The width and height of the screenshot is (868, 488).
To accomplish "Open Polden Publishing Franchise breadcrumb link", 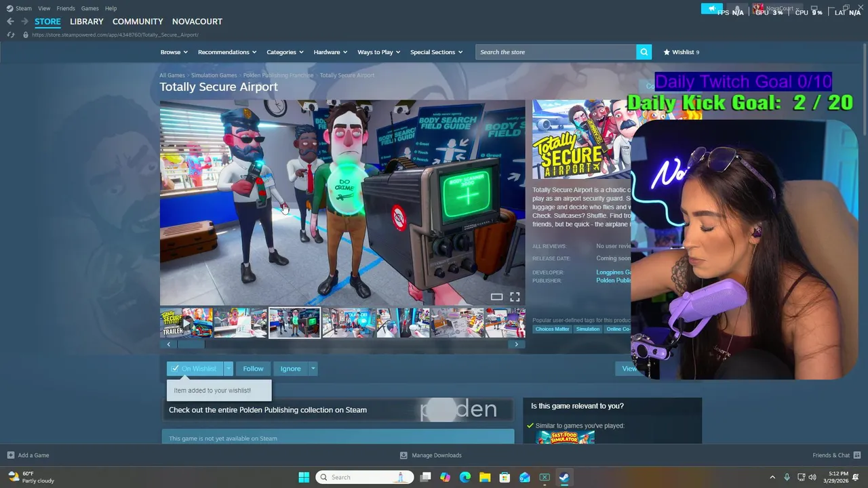I will 278,75.
